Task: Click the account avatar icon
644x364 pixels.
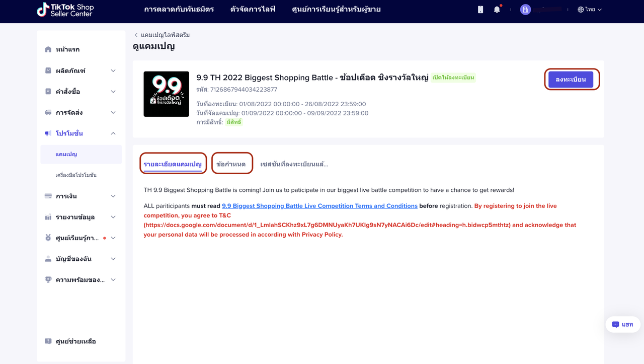Action: [526, 10]
